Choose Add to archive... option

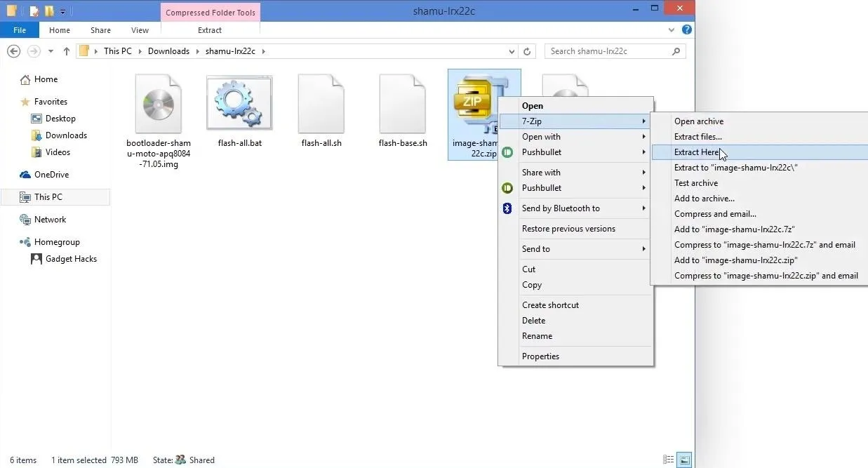tap(760, 199)
